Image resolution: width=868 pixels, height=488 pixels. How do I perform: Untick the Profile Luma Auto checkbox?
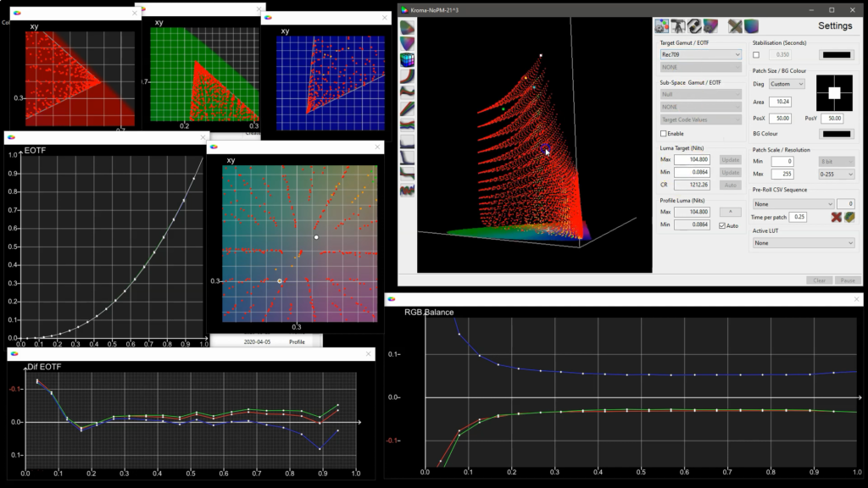point(722,225)
